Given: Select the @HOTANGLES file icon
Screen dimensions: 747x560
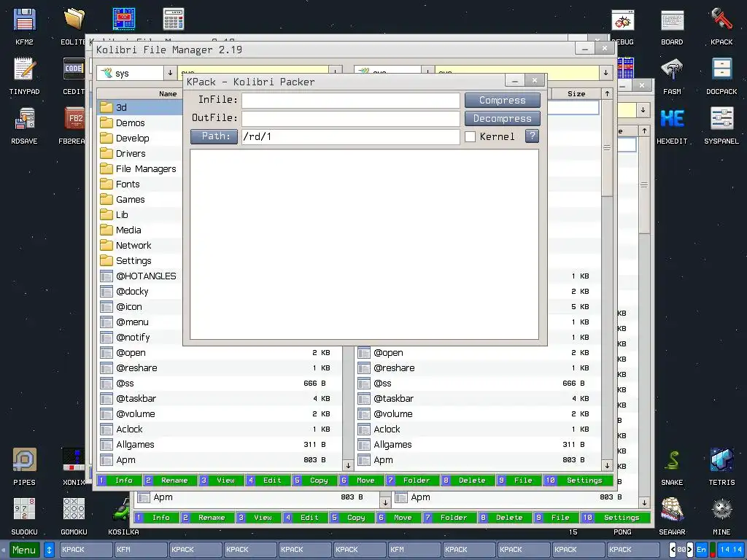Looking at the screenshot, I should 107,276.
